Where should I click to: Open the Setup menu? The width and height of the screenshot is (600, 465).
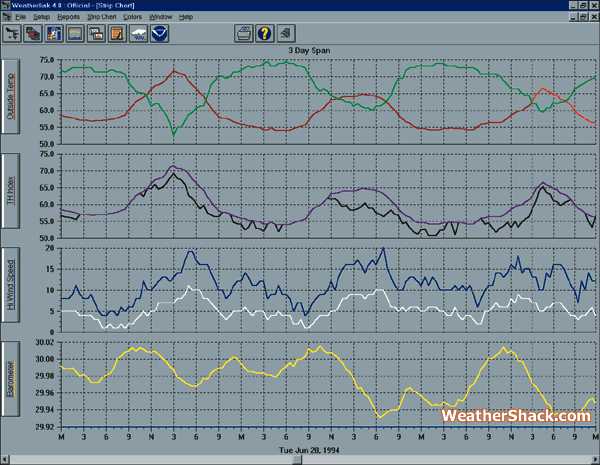pos(41,18)
